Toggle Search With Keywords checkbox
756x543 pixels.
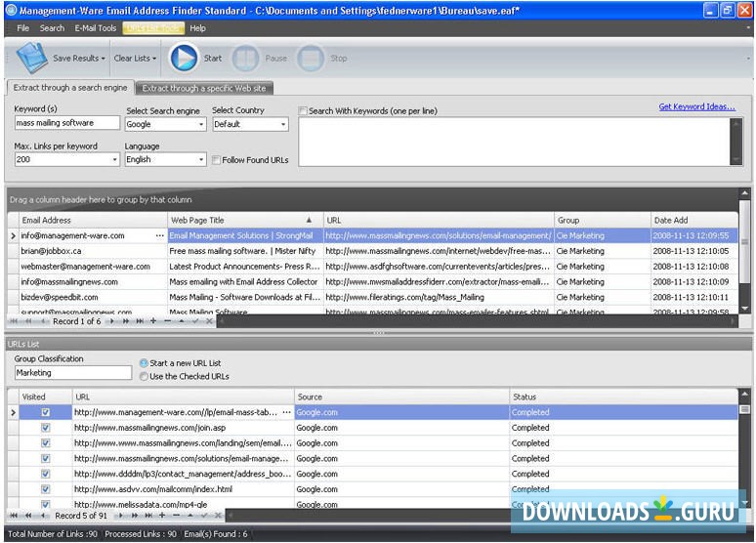tap(303, 110)
